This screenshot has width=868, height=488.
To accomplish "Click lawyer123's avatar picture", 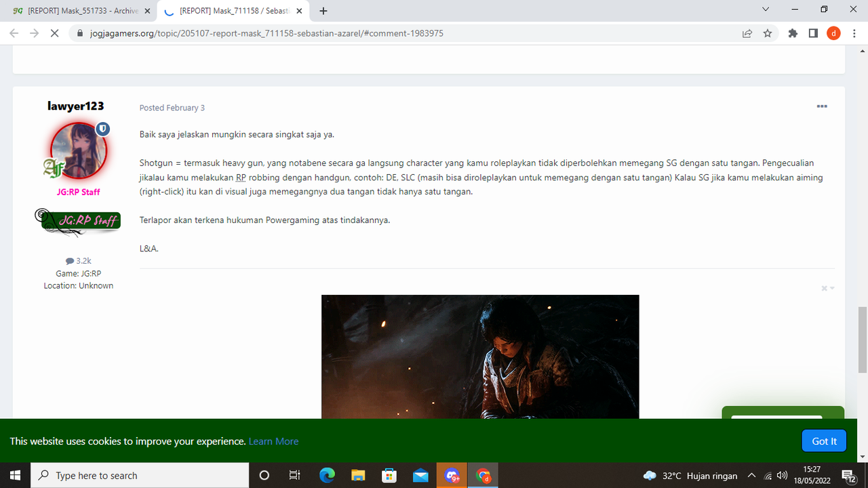I will [x=78, y=151].
